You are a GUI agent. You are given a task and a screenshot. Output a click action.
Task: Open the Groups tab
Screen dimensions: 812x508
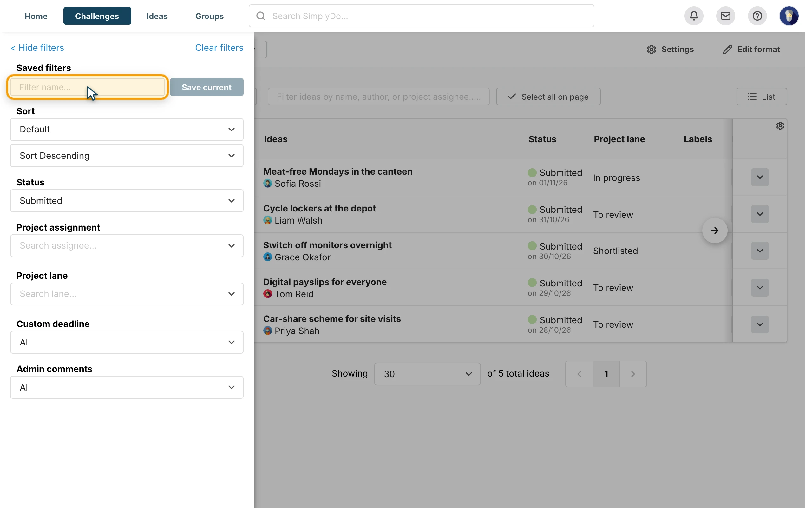click(209, 16)
